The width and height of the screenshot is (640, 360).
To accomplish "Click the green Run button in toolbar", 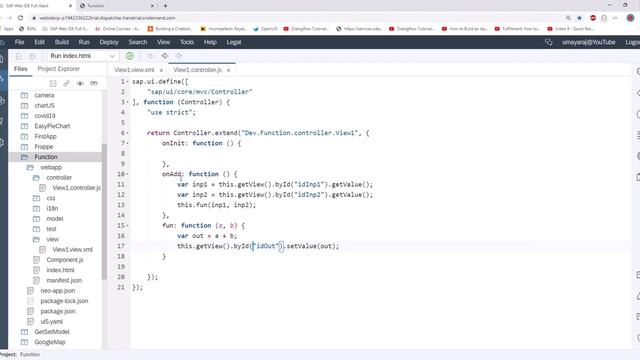I will 130,56.
